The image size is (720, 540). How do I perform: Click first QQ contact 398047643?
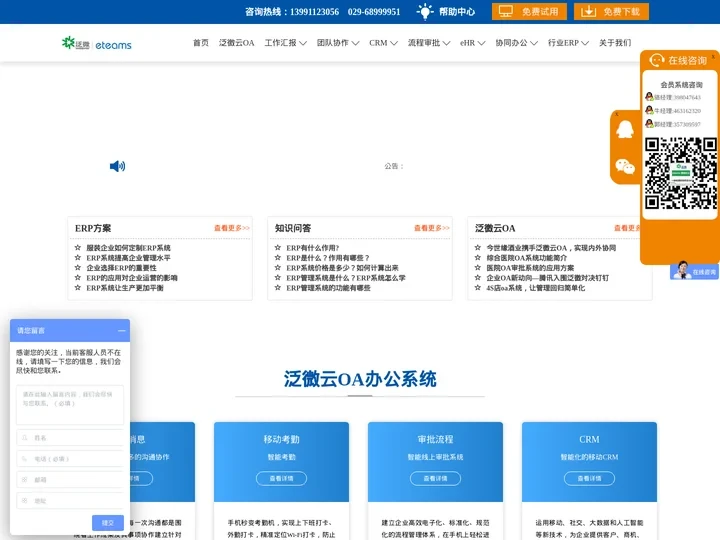tap(673, 97)
